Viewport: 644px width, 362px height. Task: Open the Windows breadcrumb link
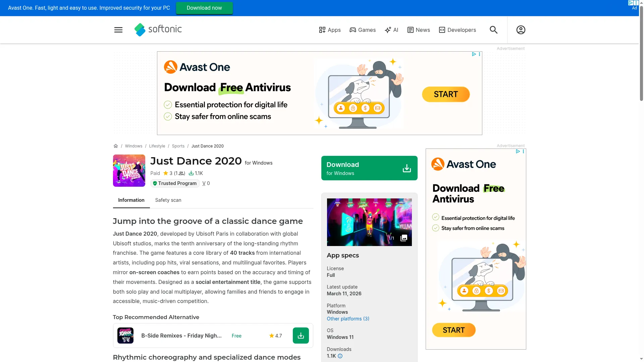(133, 146)
